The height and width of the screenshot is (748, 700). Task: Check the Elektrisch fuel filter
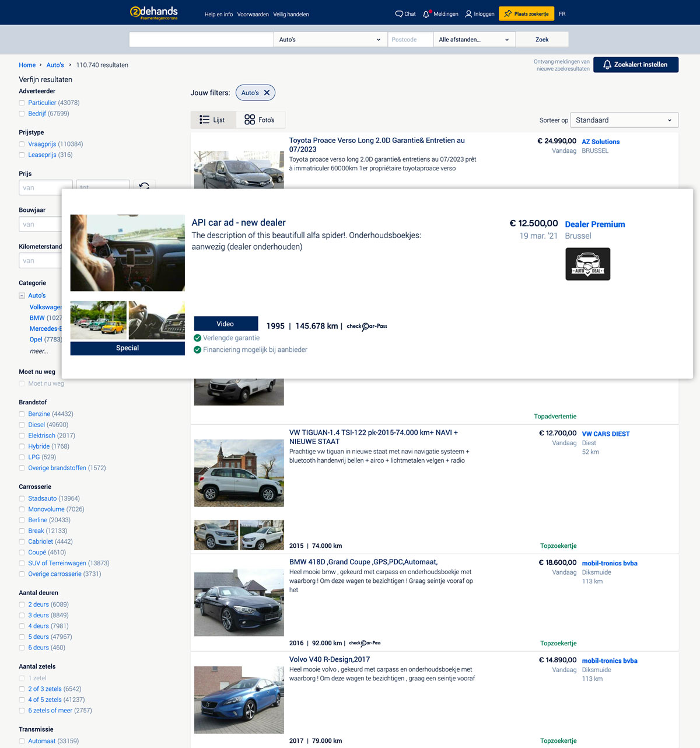tap(22, 436)
